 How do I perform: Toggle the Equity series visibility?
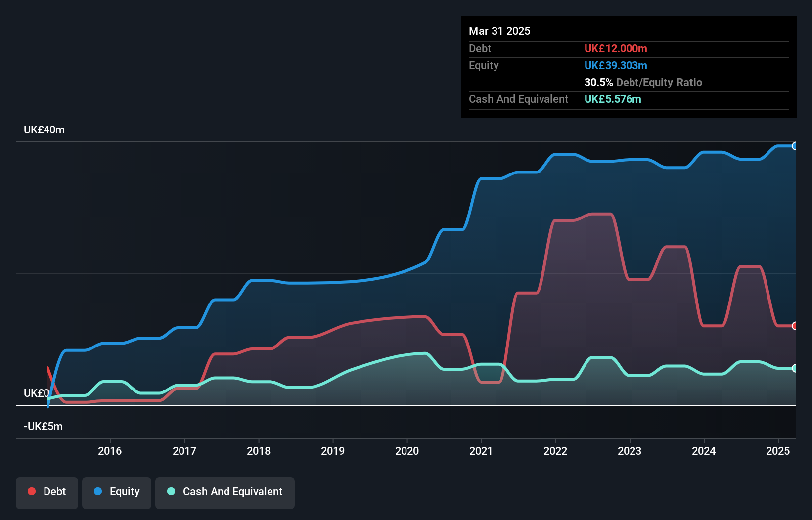pyautogui.click(x=116, y=492)
